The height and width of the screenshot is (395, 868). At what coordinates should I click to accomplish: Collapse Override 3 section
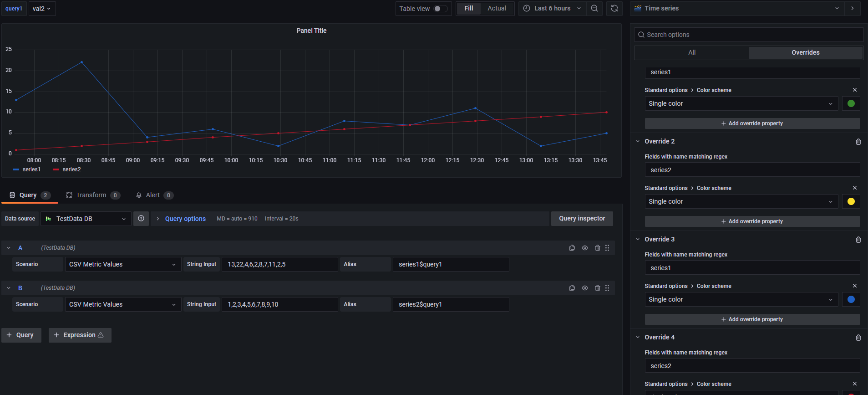point(638,239)
